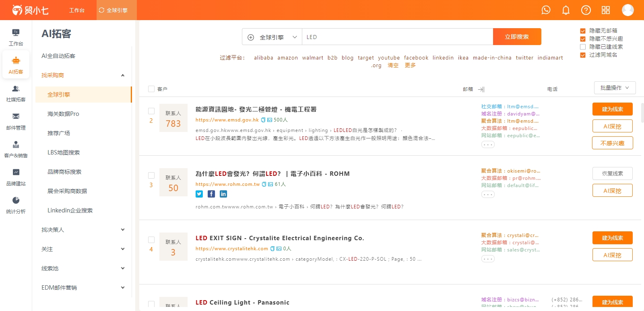Select alibaba platform filter
This screenshot has width=644, height=311.
point(264,58)
